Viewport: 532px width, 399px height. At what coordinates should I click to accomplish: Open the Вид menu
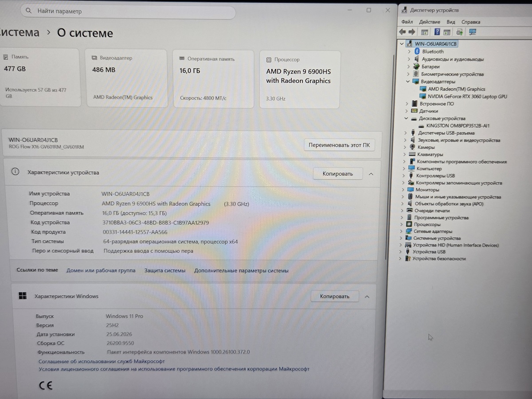coord(450,22)
